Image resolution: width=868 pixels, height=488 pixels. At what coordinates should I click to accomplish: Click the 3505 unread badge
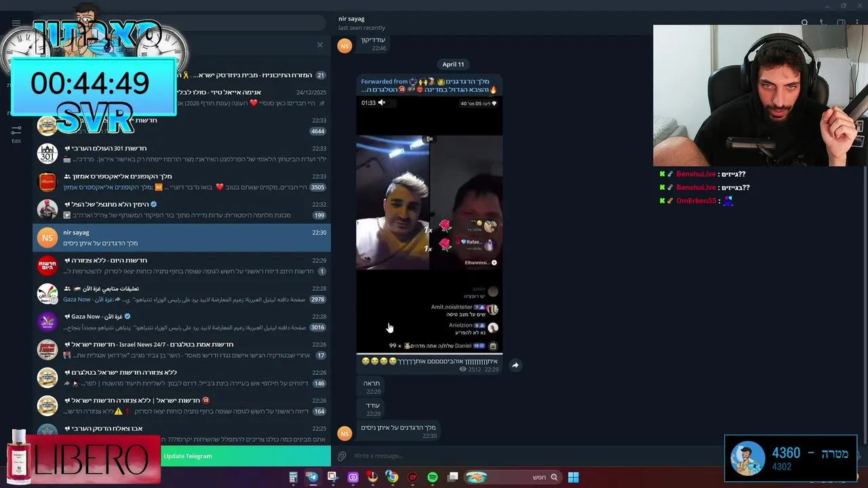pos(317,188)
